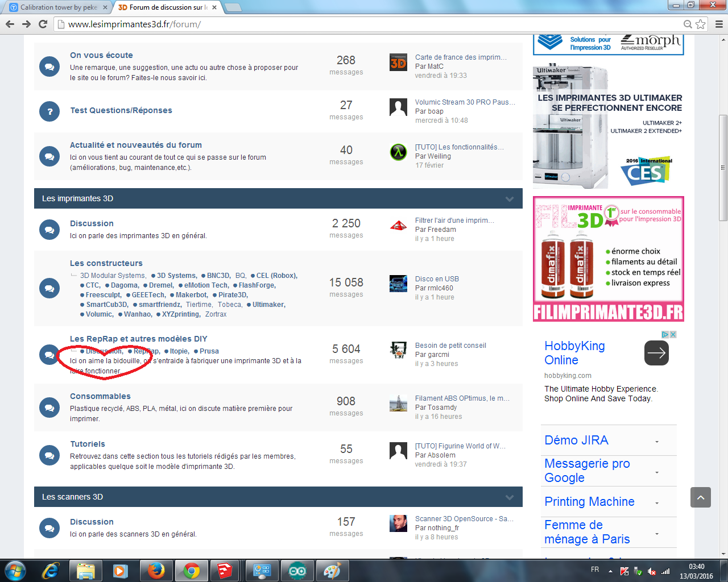The image size is (728, 582).
Task: Click boap's avatar in the Test Questions row
Action: [398, 107]
